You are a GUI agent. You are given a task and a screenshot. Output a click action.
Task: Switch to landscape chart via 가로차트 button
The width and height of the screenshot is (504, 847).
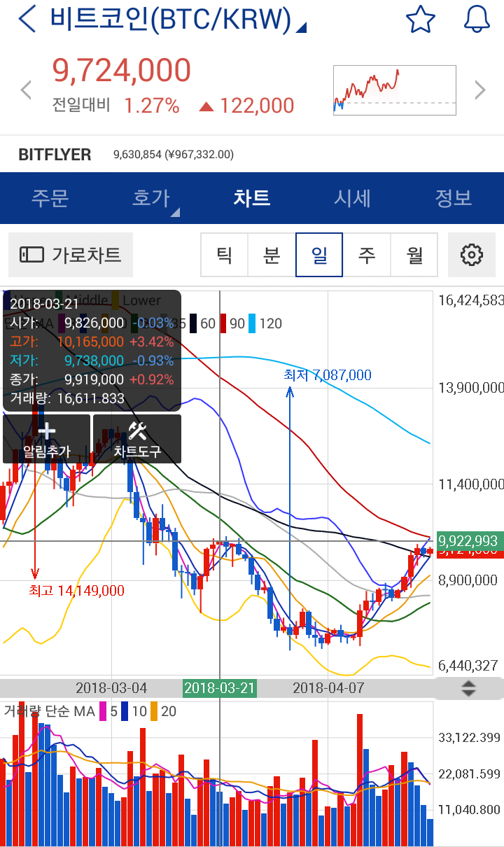pos(71,255)
